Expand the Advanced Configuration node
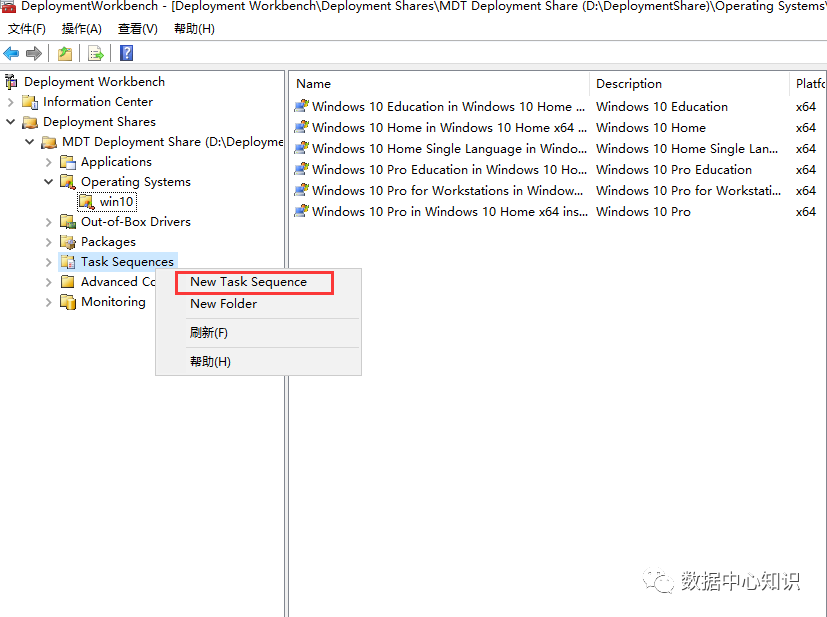This screenshot has width=827, height=617. (49, 282)
